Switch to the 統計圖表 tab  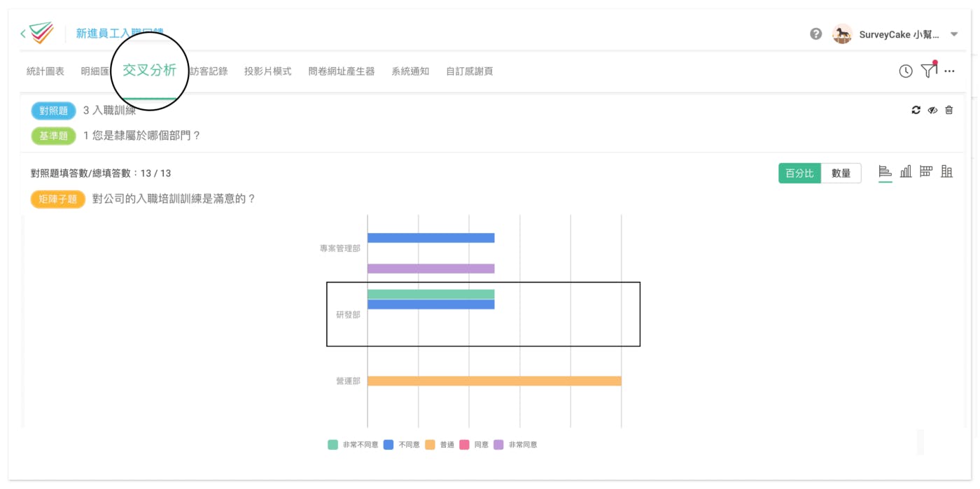click(45, 71)
